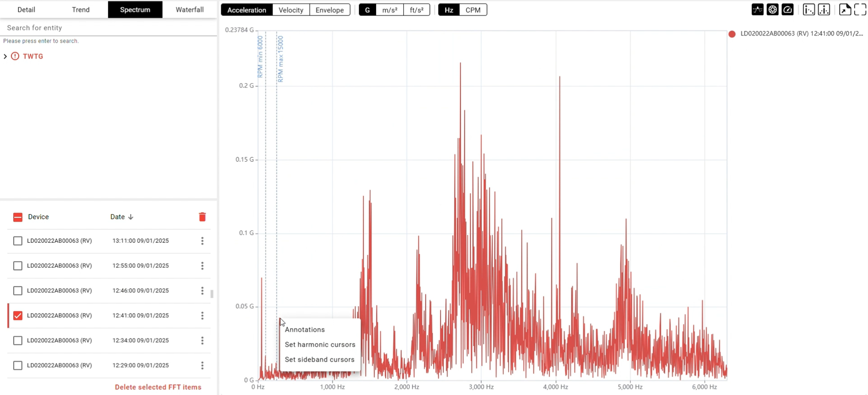
Task: Switch to the Waterfall tab
Action: pyautogui.click(x=190, y=10)
